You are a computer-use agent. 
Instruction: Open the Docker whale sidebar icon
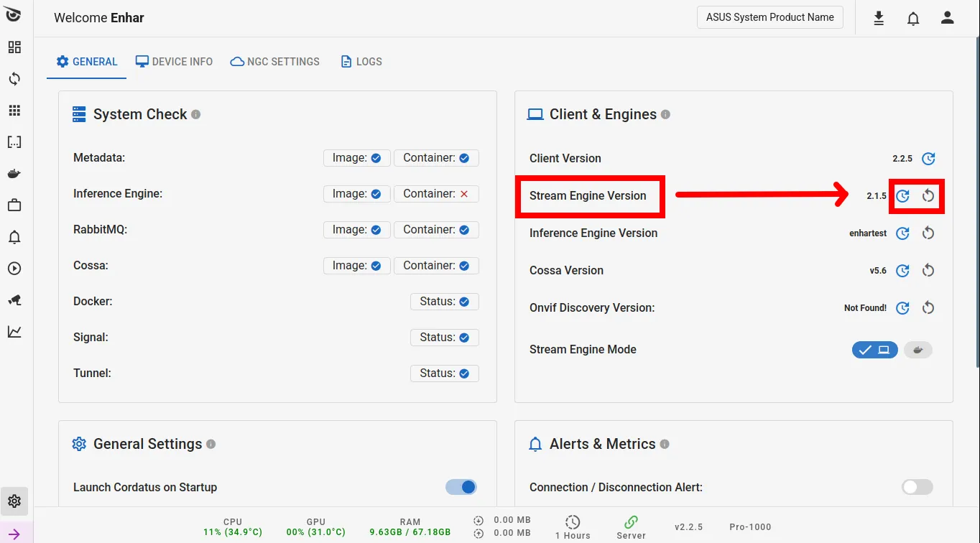coord(14,174)
